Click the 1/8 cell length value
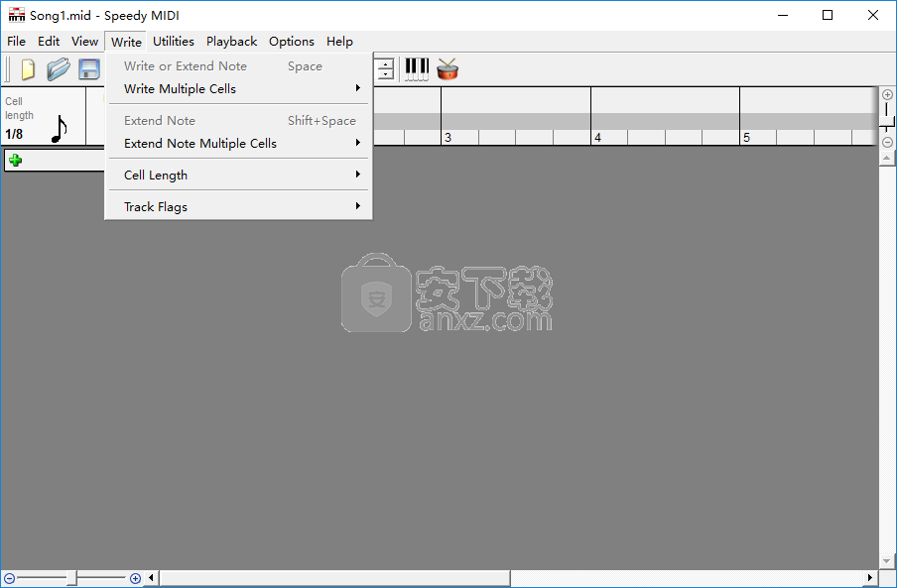 14,134
